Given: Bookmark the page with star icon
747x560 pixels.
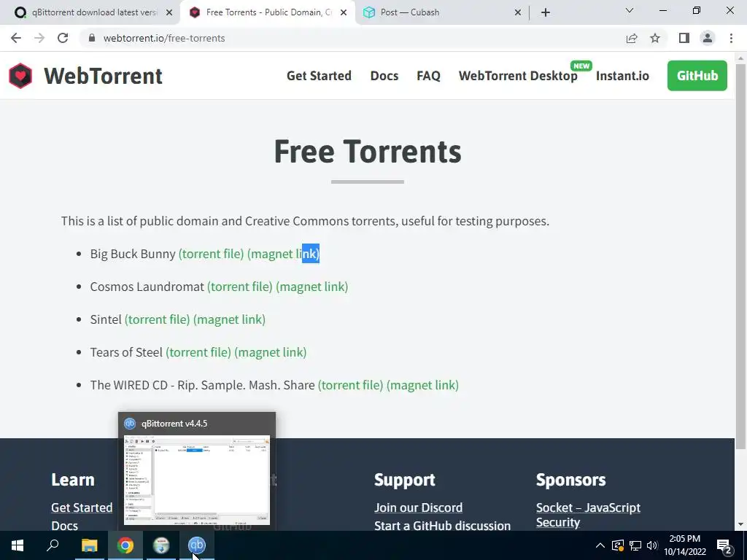Looking at the screenshot, I should point(655,38).
